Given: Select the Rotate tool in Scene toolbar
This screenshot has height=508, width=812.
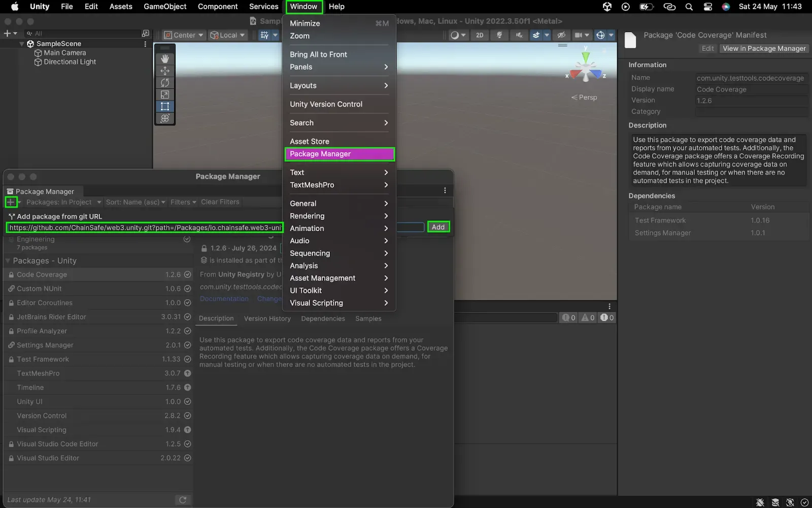Looking at the screenshot, I should (x=165, y=83).
